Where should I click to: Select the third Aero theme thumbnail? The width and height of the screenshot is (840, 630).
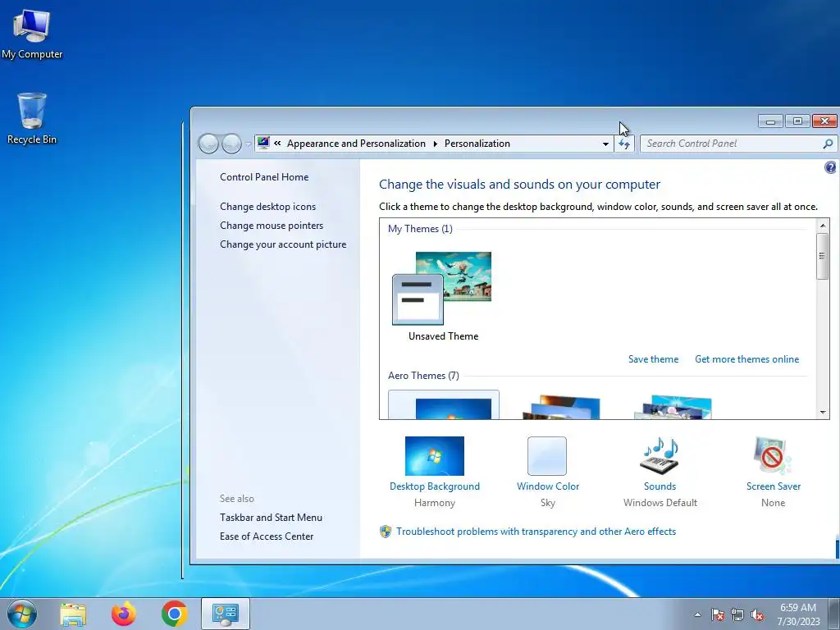(x=673, y=407)
